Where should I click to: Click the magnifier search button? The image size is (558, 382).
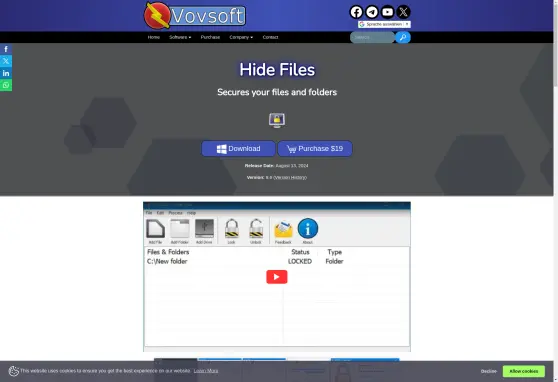pyautogui.click(x=403, y=37)
